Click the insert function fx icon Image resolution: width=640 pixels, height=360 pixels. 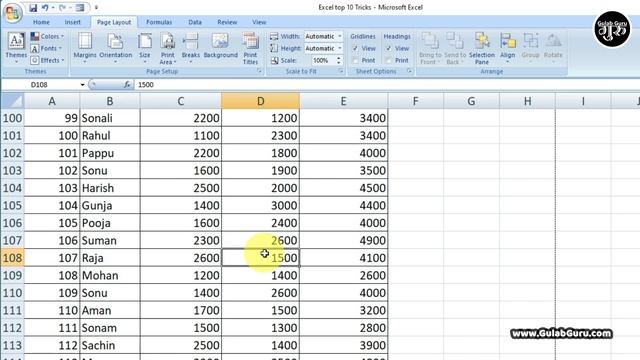point(127,84)
